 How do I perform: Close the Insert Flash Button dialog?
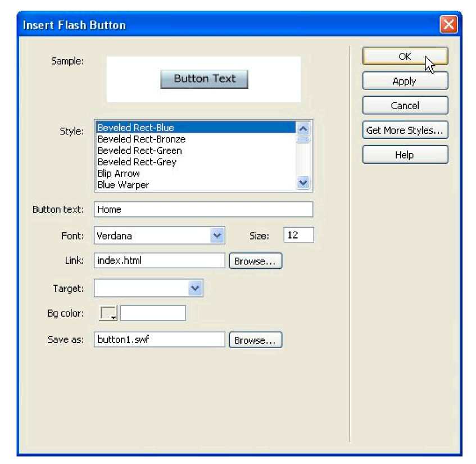(x=448, y=25)
